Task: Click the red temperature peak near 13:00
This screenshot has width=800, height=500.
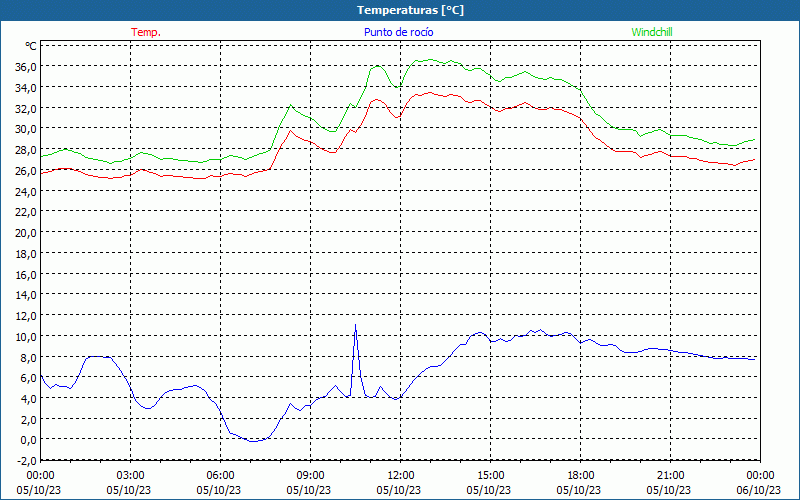Action: (x=430, y=92)
